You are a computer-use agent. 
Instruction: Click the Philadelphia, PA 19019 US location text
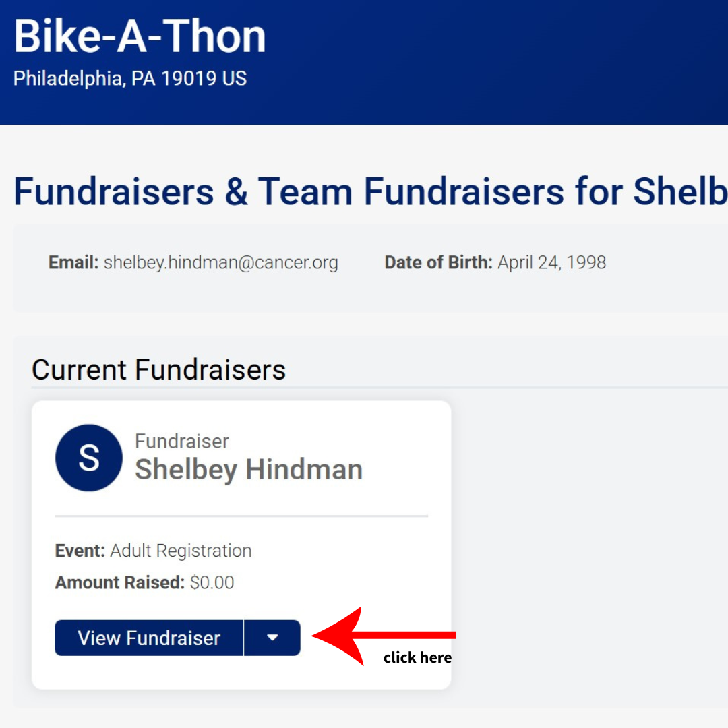click(x=130, y=78)
